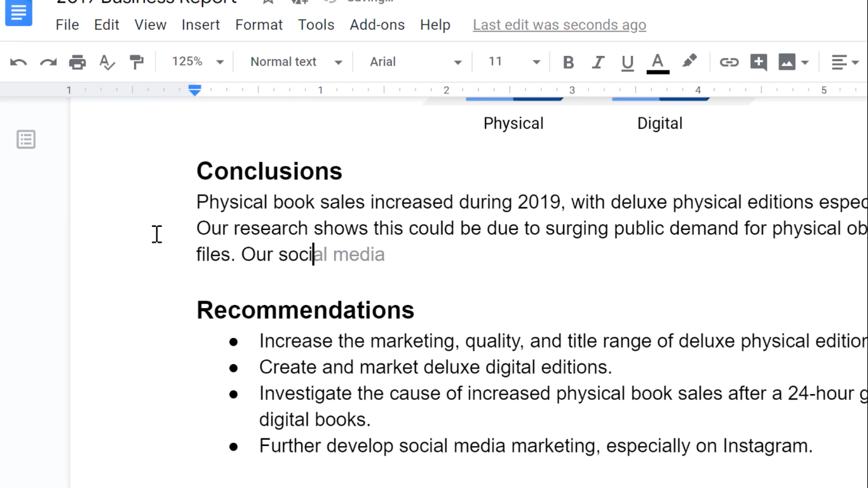Click the Undo arrow icon
Image resolution: width=868 pixels, height=488 pixels.
point(18,62)
